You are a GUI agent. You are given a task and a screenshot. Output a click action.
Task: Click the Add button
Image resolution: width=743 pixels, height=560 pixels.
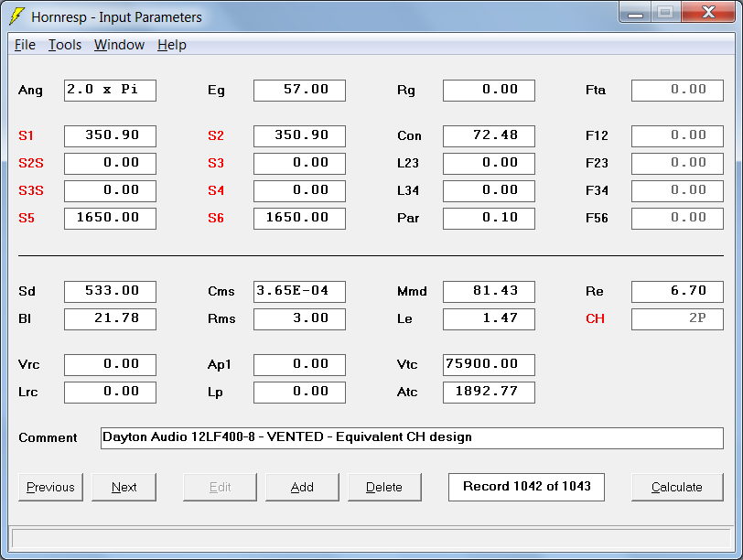(x=302, y=487)
